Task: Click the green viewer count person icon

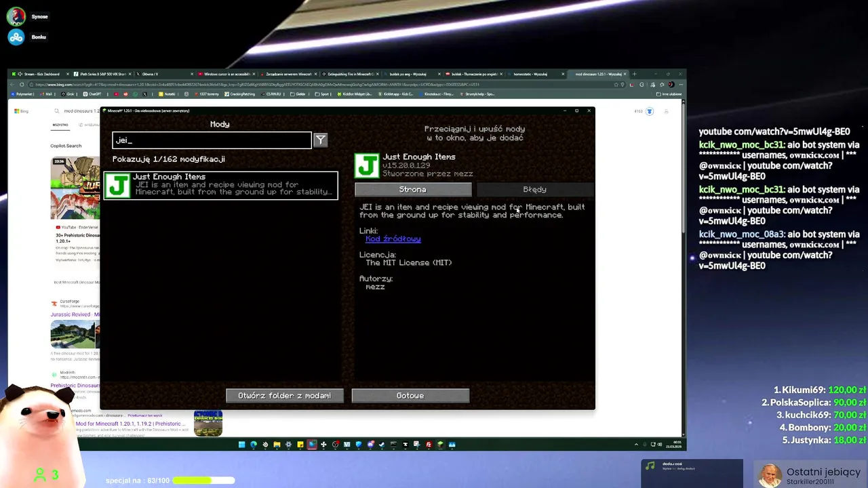Action: [40, 475]
